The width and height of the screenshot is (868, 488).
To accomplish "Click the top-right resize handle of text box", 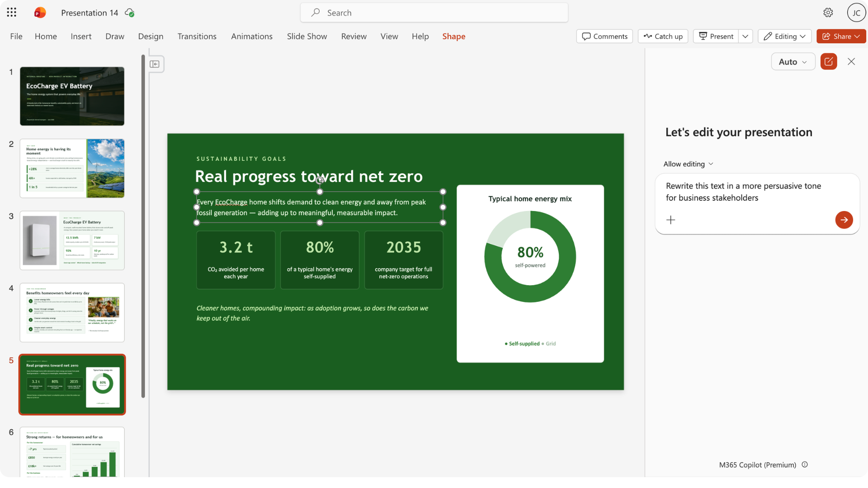I will (x=443, y=192).
